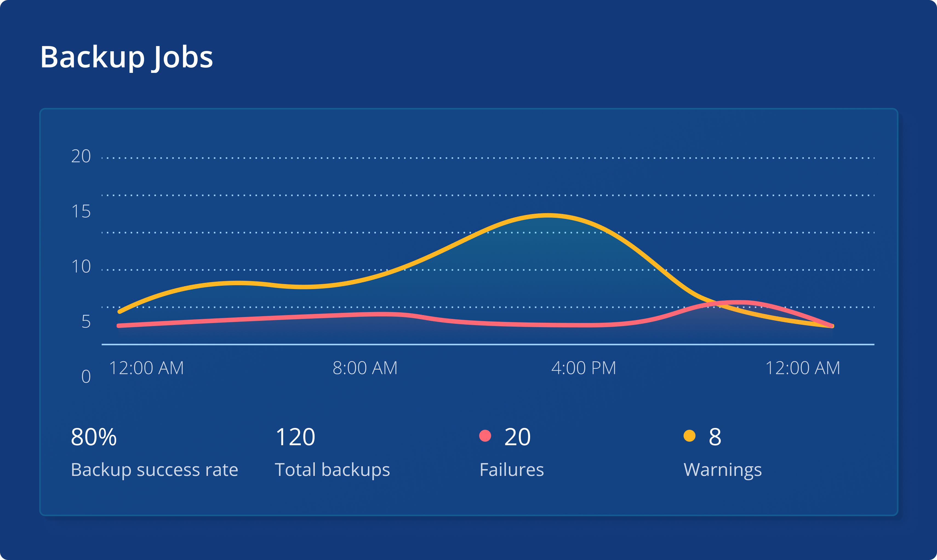Click the starting point of the pink failures line
Image resolution: width=937 pixels, height=560 pixels.
119,325
